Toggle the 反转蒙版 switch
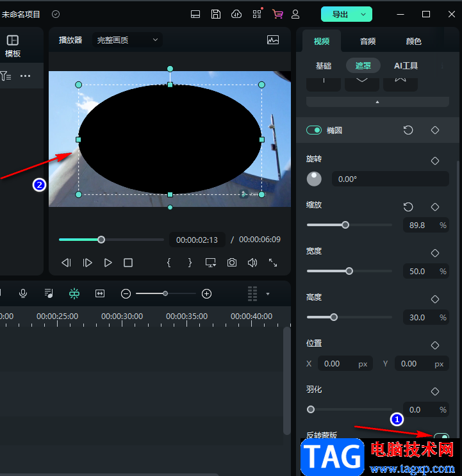 [x=441, y=437]
